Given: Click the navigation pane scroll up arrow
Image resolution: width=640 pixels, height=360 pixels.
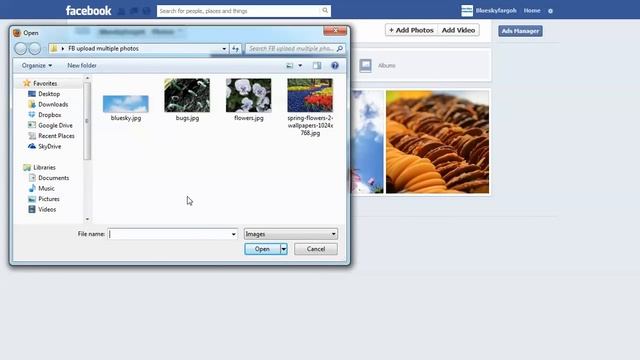Looking at the screenshot, I should pos(87,78).
